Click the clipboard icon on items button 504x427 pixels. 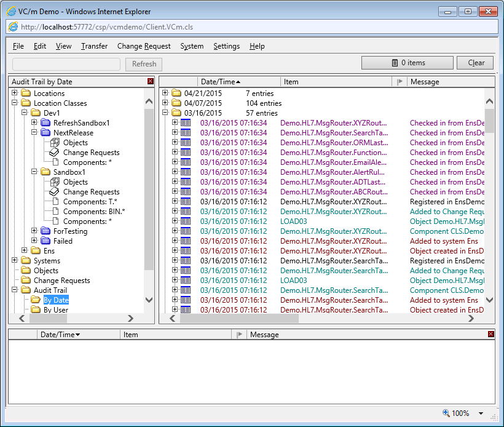point(395,63)
